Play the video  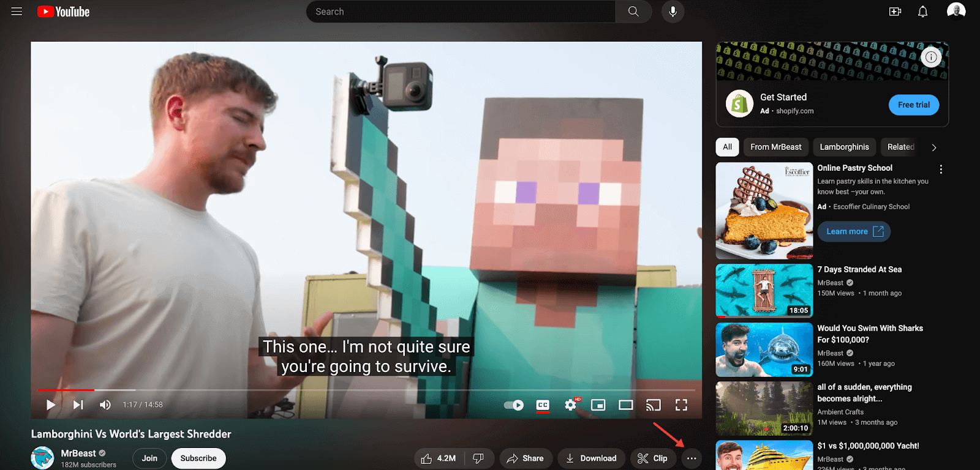(x=51, y=405)
